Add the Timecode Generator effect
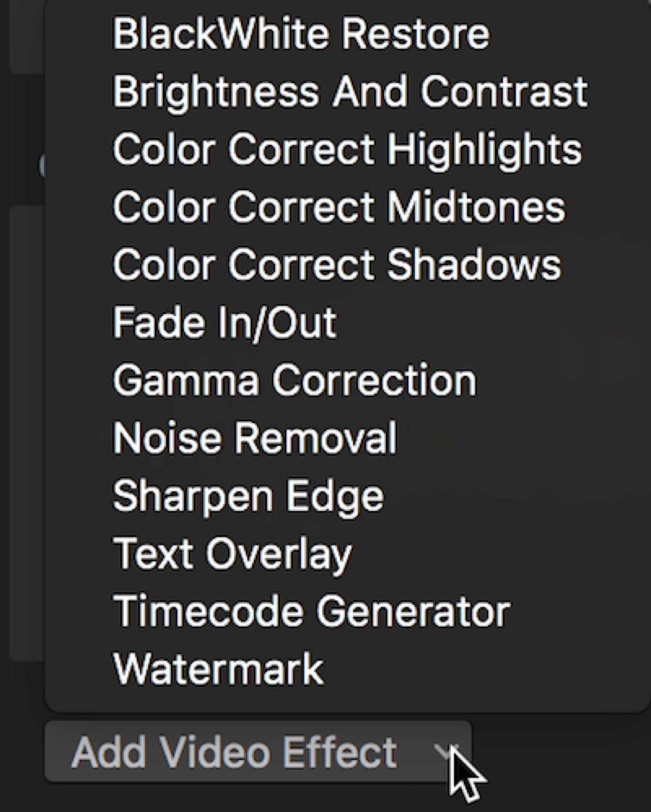 [x=311, y=611]
